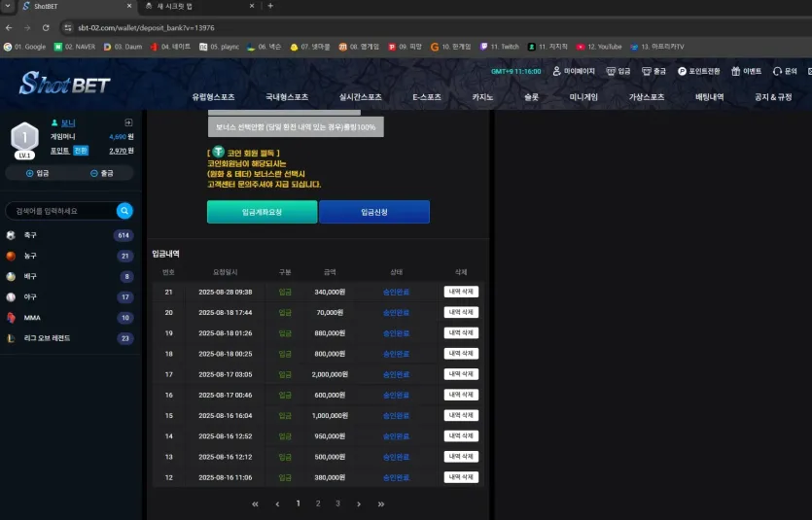812x520 pixels.
Task: Open the 카지노 menu
Action: coord(482,97)
